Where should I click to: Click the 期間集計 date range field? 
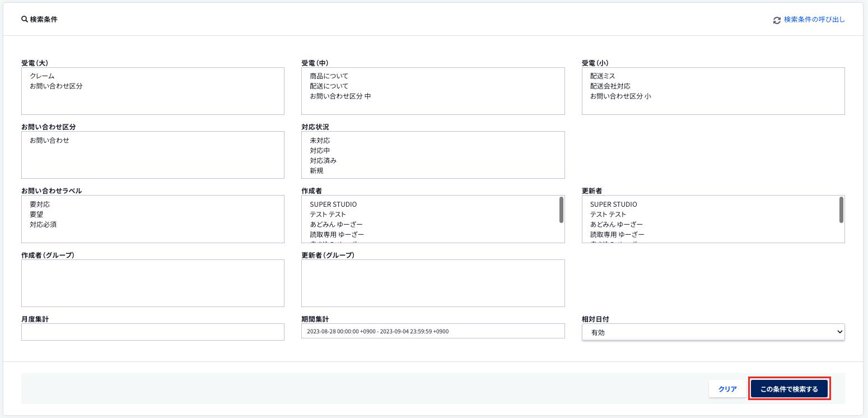432,331
